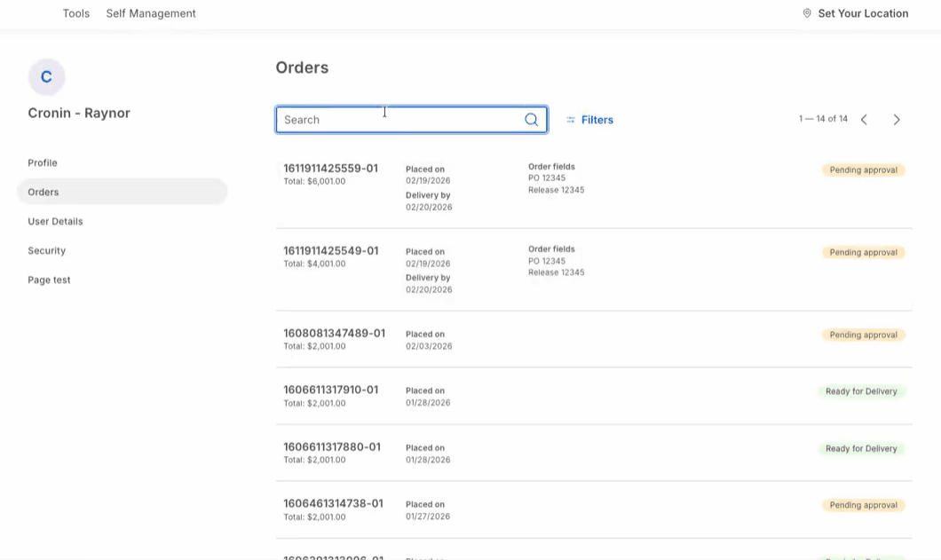Viewport: 941px width, 560px height.
Task: Select Profile in the sidebar
Action: point(43,162)
